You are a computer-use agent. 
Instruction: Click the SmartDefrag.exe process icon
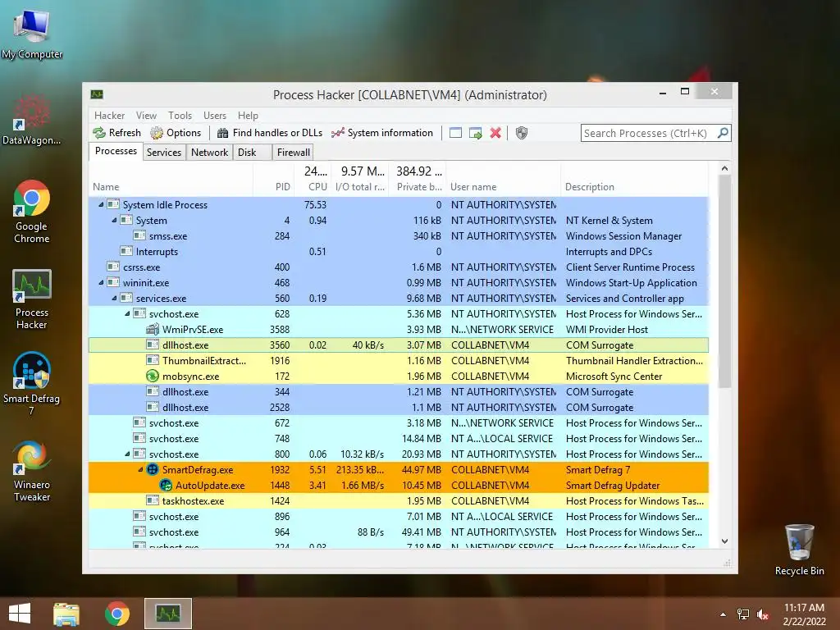(153, 470)
